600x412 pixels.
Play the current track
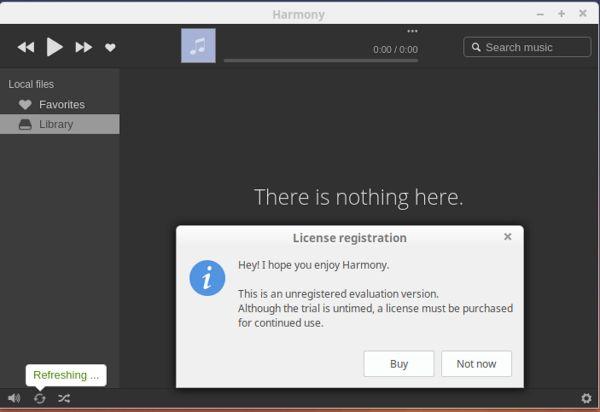coord(55,47)
